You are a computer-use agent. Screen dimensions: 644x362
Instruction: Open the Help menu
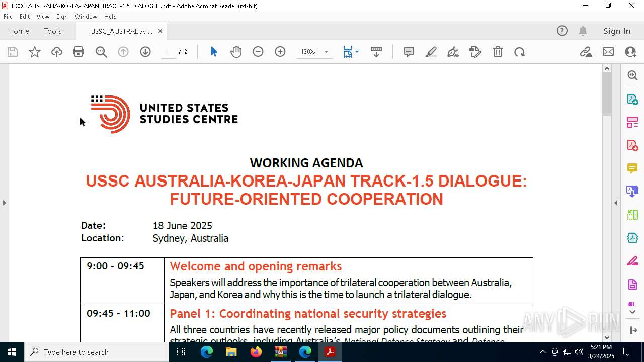pyautogui.click(x=110, y=17)
